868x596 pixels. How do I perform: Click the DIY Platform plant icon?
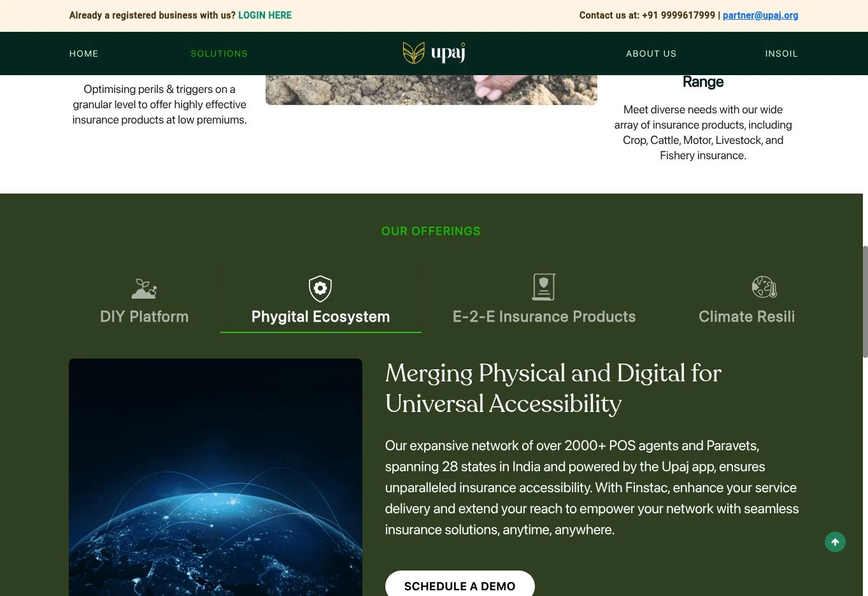tap(145, 288)
